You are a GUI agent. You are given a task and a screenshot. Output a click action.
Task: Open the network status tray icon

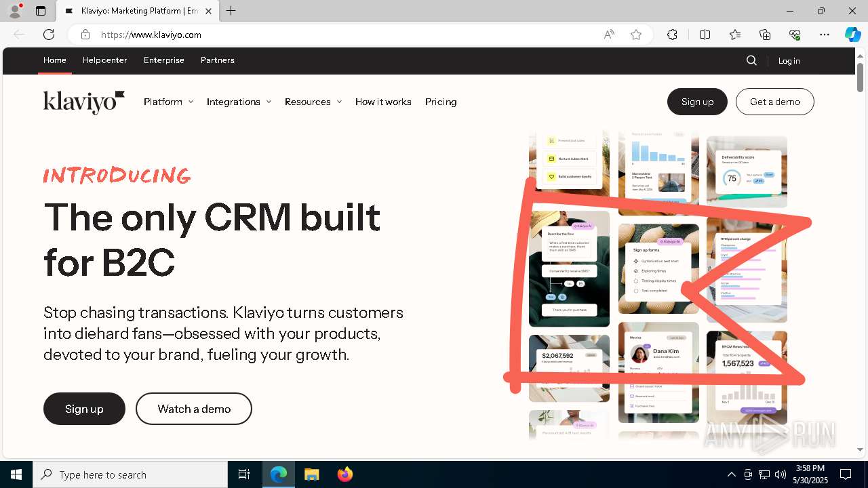coord(764,474)
